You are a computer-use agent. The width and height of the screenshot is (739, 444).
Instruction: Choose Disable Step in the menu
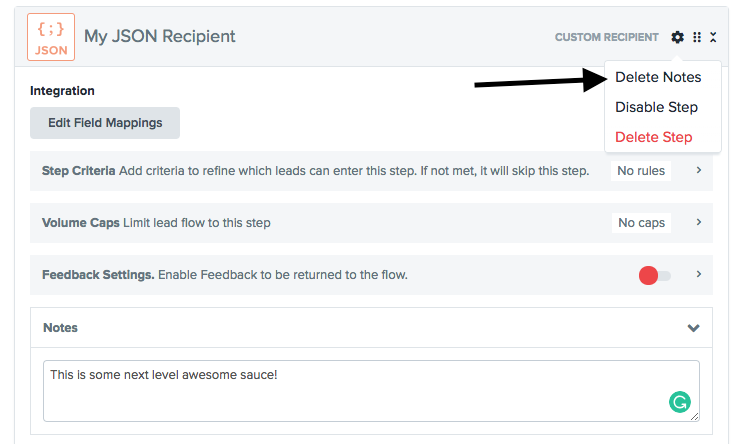[x=656, y=107]
